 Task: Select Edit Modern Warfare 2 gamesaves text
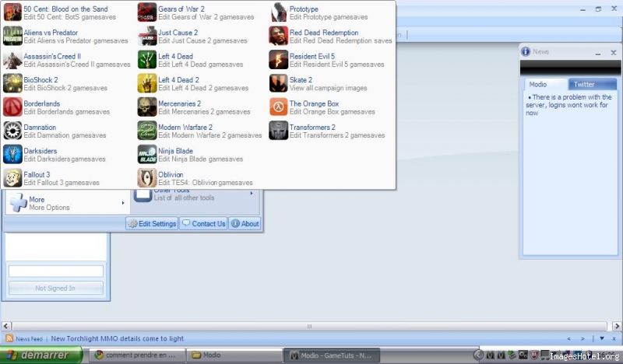pos(209,135)
